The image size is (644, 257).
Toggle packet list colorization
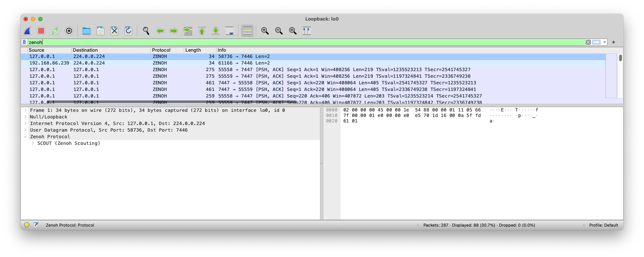[x=247, y=31]
